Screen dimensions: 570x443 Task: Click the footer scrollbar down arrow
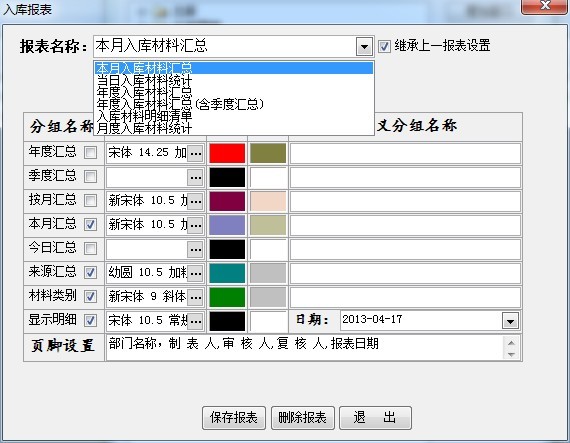[x=511, y=354]
